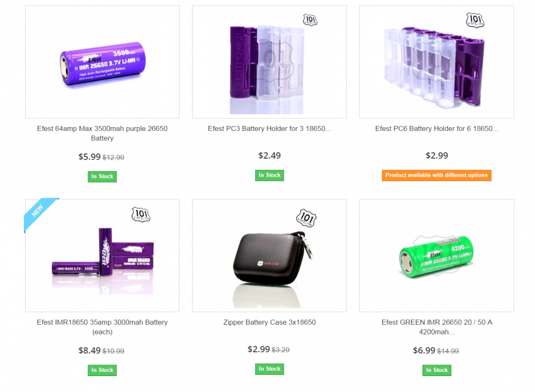Open Efest IMR18650 35amp 3000mah title link

pos(102,327)
